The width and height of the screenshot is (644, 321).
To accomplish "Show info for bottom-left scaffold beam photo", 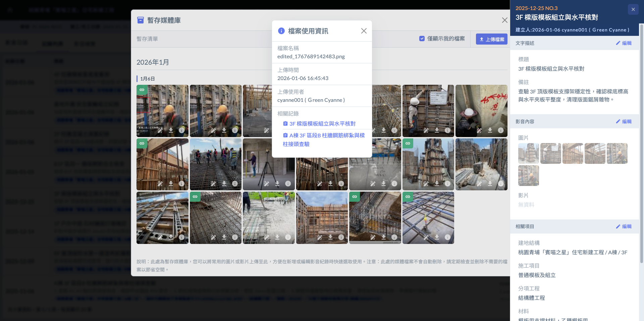I will coord(181,237).
